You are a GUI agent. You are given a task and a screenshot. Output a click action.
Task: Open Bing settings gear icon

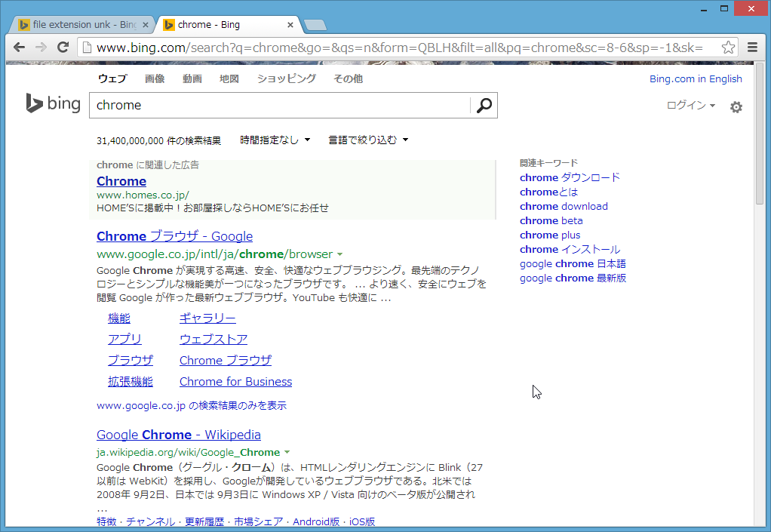coord(736,106)
